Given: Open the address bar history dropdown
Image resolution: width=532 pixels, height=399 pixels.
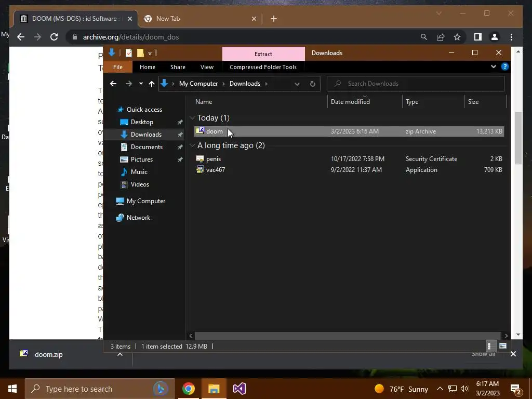Looking at the screenshot, I should pos(297,84).
